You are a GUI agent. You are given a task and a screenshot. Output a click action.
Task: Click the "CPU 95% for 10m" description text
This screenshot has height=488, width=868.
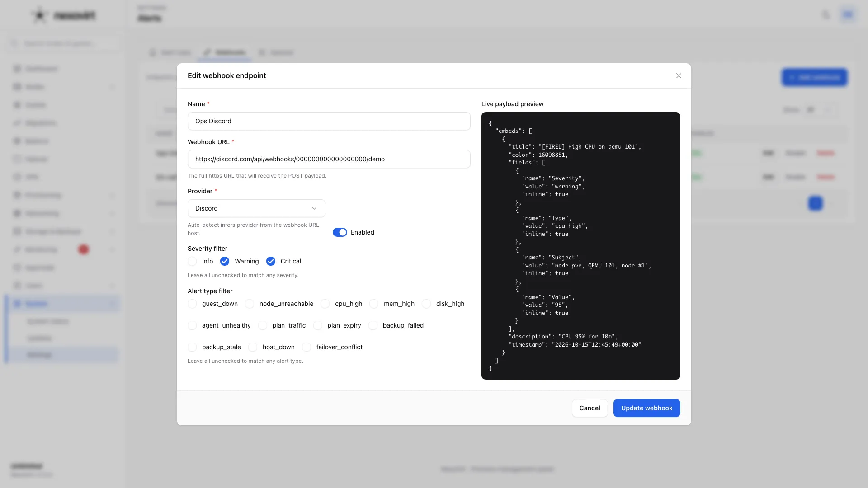[587, 337]
